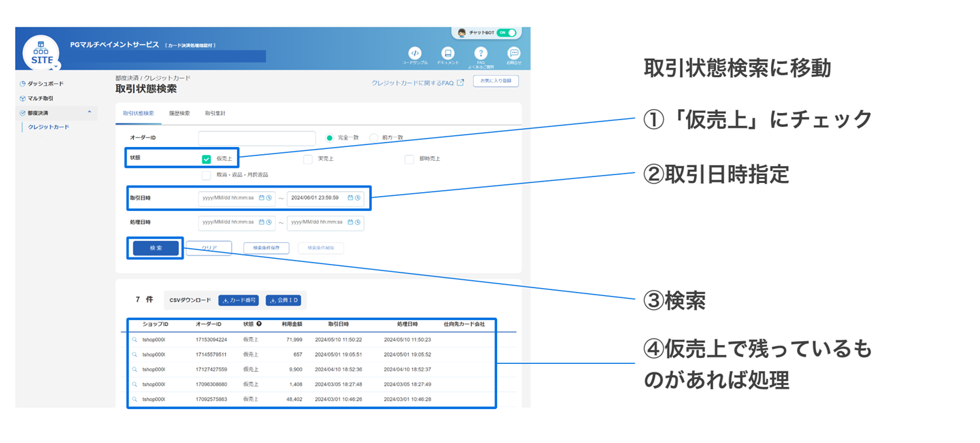Click the calendar icon in 処理日時 start field
Image resolution: width=980 pixels, height=443 pixels.
(262, 222)
